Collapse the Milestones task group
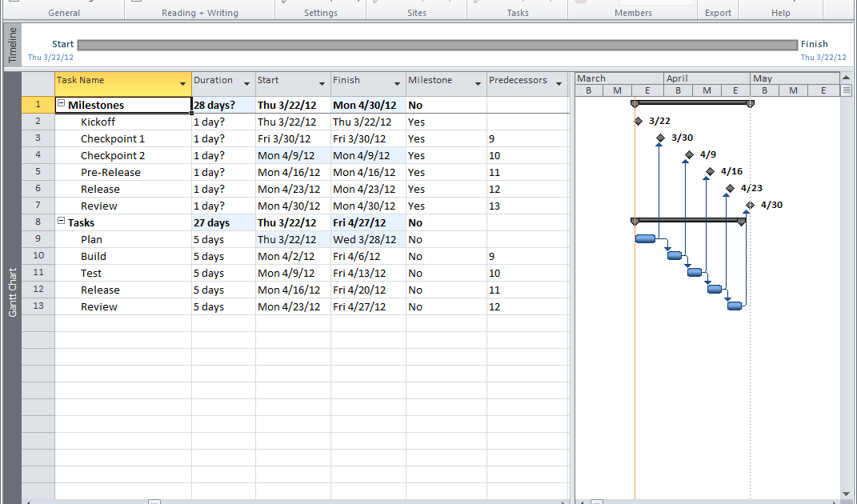The width and height of the screenshot is (857, 504). click(62, 104)
